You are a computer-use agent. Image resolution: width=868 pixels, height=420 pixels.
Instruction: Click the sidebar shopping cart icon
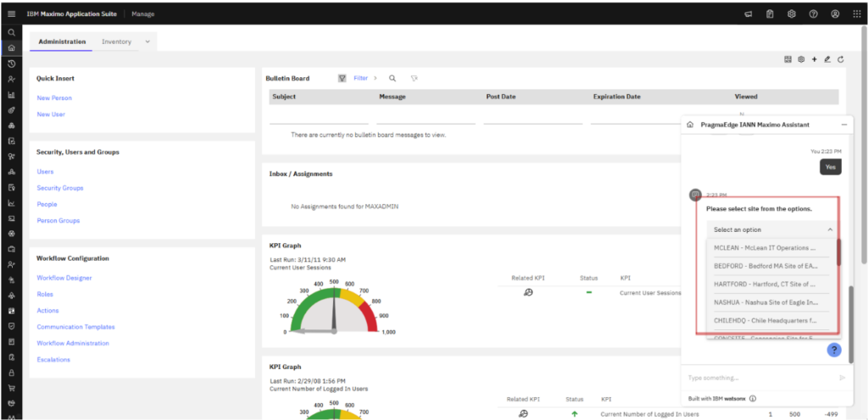(x=12, y=389)
